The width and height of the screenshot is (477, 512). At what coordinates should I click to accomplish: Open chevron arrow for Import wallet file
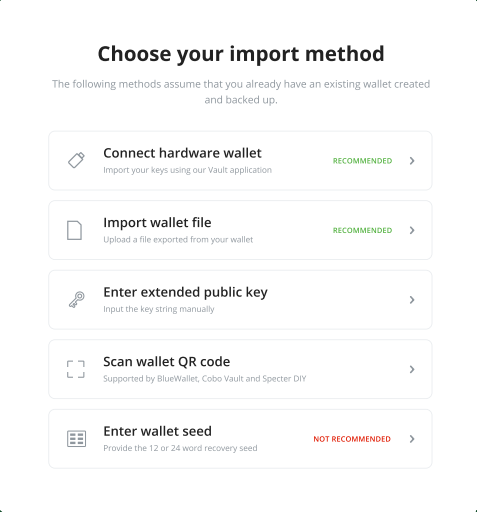tap(412, 230)
